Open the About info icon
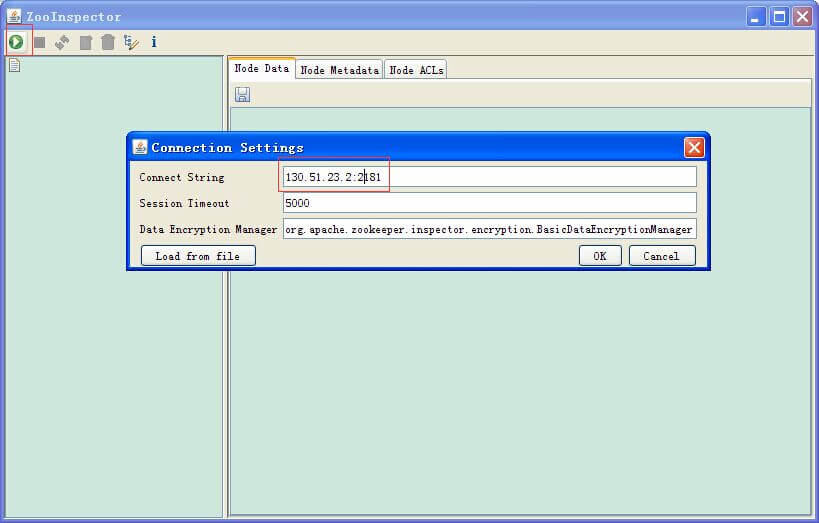 pos(154,42)
